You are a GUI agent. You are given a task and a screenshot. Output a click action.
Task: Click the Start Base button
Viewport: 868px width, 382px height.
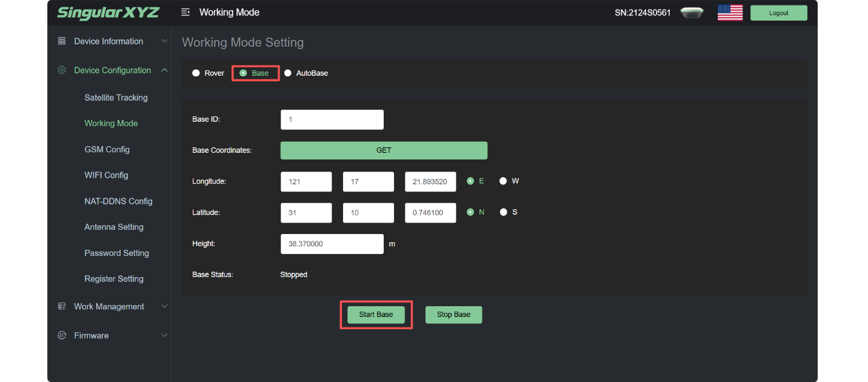point(376,315)
